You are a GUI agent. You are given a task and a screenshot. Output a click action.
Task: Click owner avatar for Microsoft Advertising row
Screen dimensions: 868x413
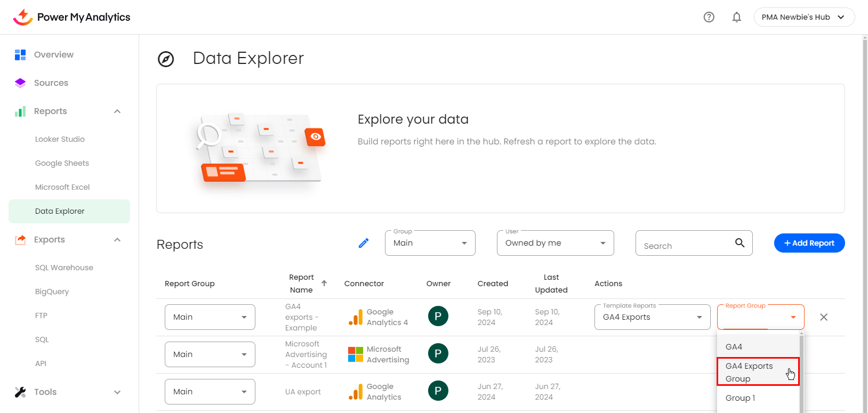(438, 353)
